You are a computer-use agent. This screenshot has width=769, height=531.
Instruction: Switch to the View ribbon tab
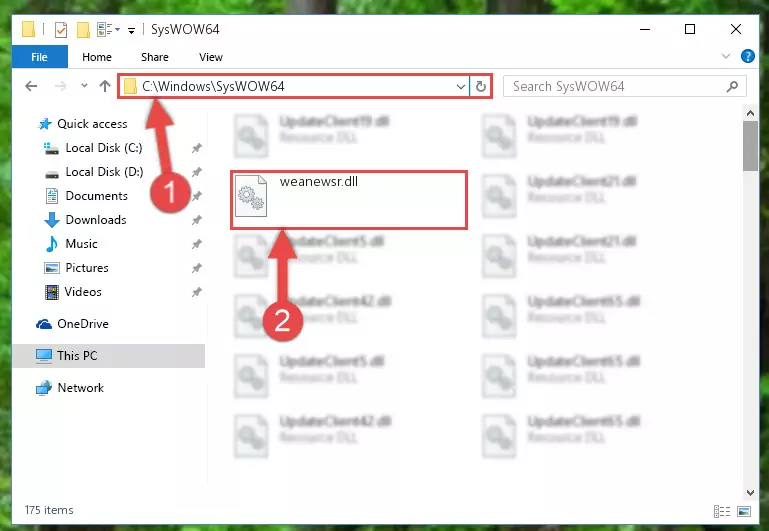click(x=210, y=57)
